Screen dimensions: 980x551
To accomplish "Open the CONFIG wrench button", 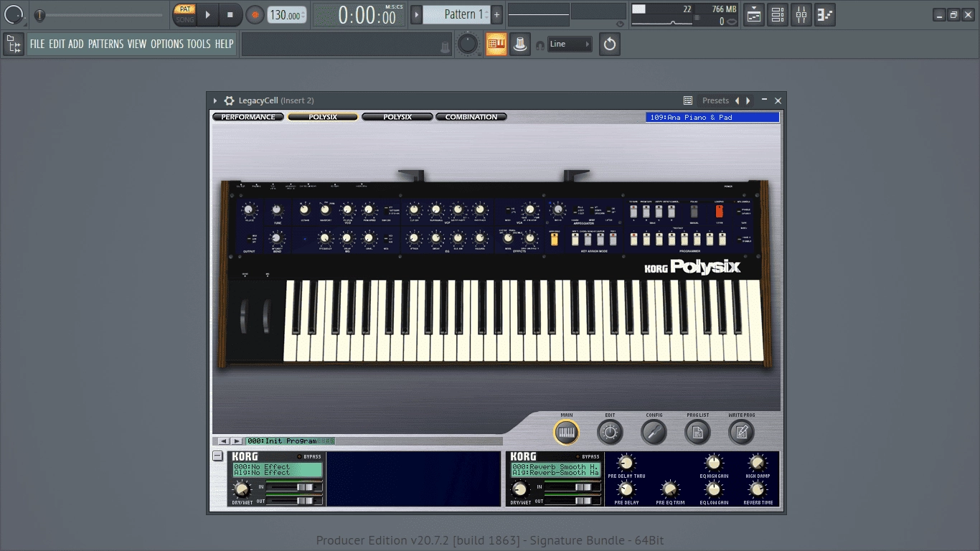I will click(654, 432).
